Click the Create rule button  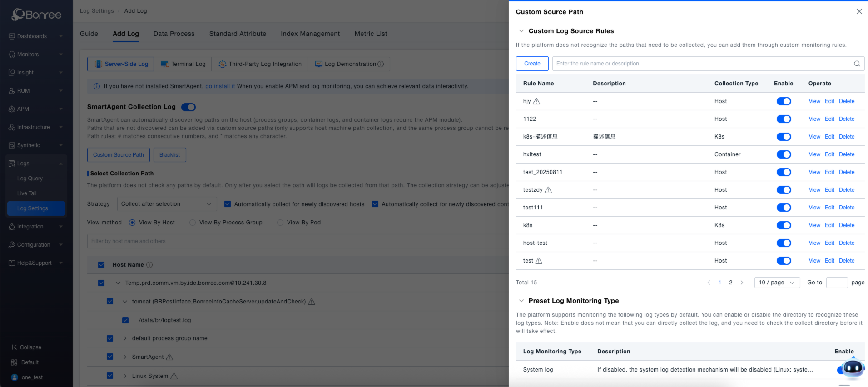click(x=532, y=64)
